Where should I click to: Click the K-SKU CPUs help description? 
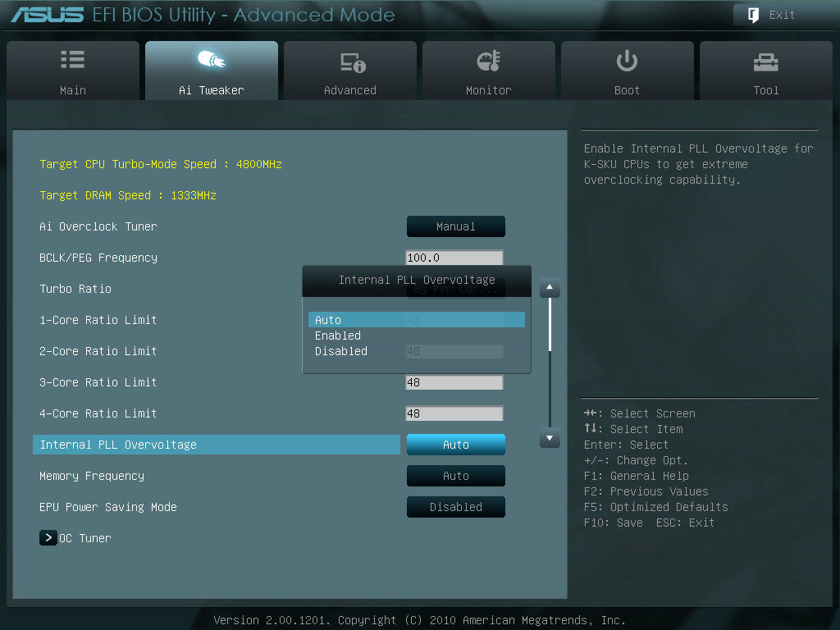click(699, 164)
